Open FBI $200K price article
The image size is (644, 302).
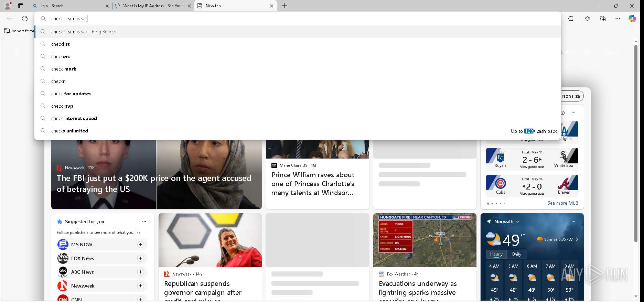154,184
